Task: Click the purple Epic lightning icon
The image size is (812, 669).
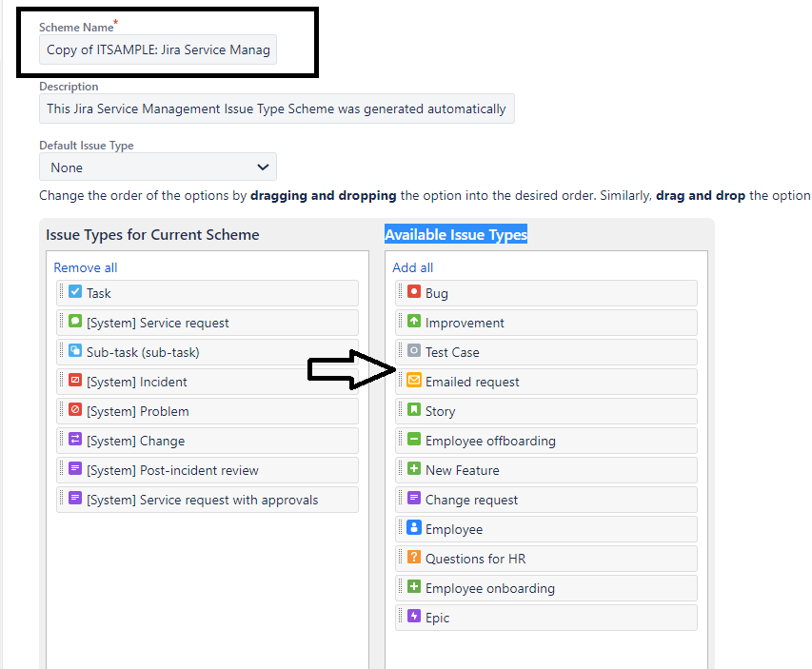Action: [x=414, y=617]
